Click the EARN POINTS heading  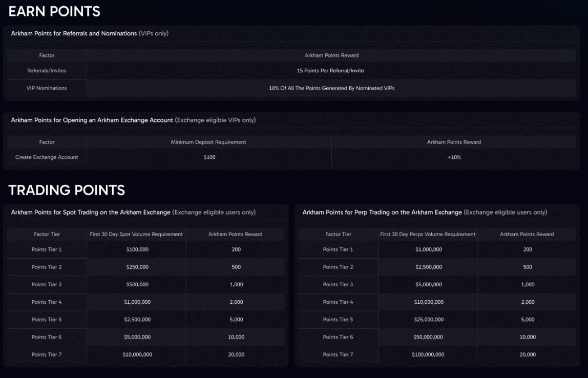pos(54,11)
